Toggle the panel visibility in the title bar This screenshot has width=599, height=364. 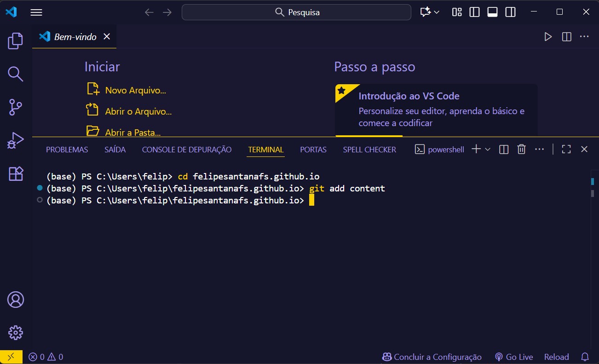492,12
